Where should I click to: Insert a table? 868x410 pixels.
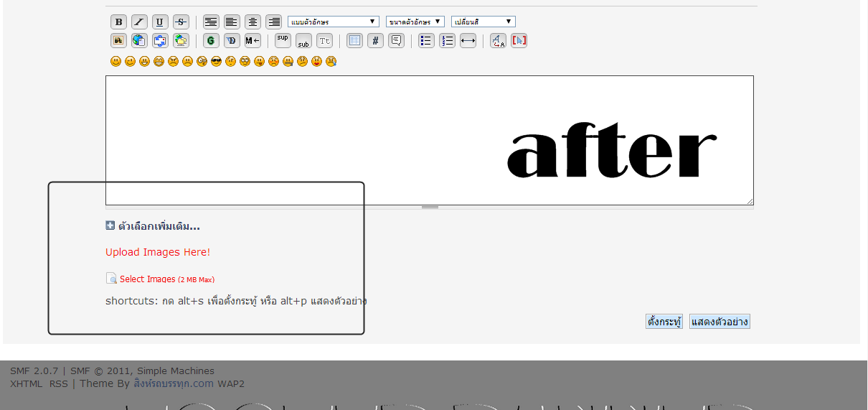(354, 40)
